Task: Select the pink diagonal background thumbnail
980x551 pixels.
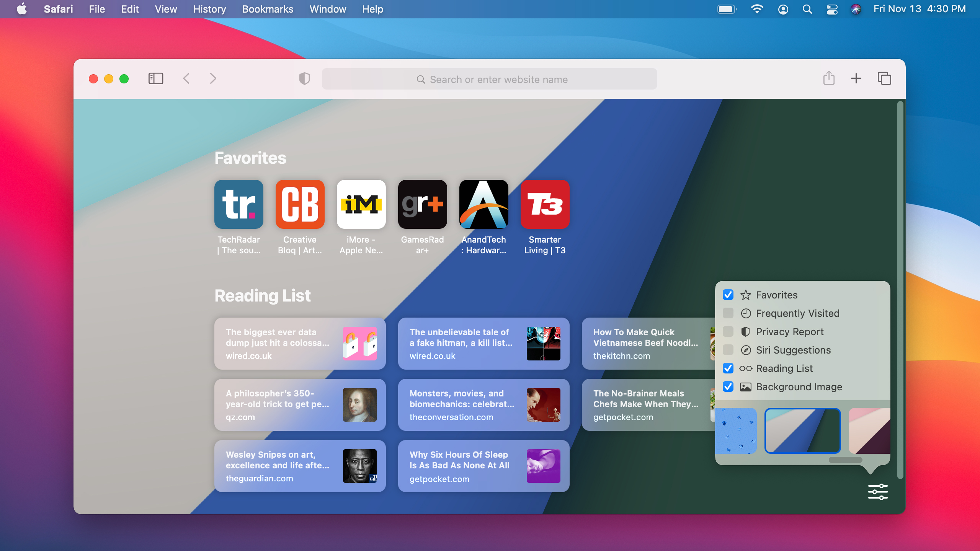Action: point(869,431)
